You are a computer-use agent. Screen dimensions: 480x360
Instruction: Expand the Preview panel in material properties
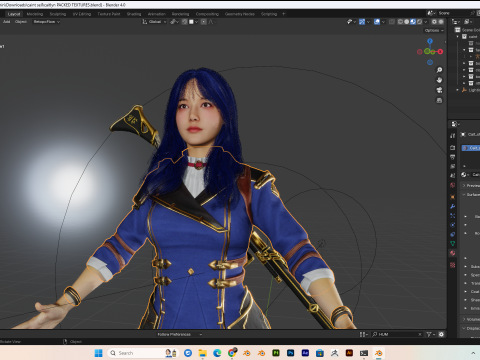[x=464, y=185]
